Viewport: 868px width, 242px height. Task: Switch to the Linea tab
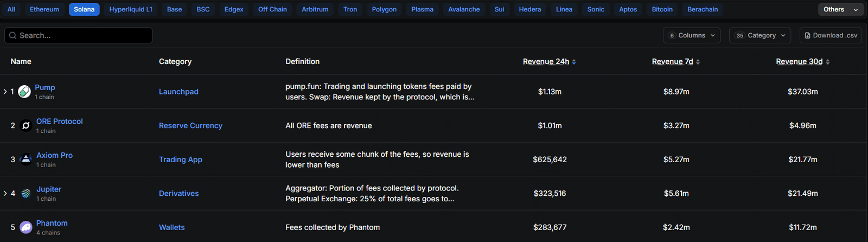point(564,9)
